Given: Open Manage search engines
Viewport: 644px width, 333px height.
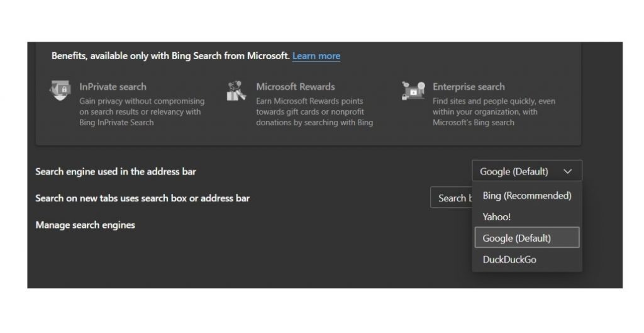Looking at the screenshot, I should coord(85,225).
